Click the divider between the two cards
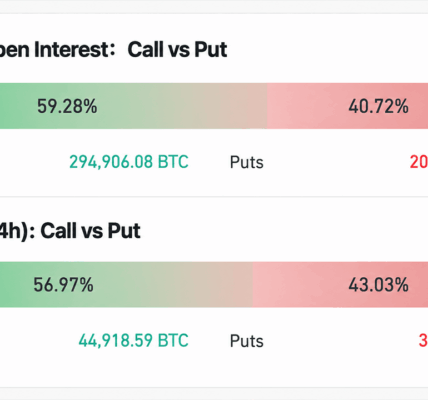 214,197
